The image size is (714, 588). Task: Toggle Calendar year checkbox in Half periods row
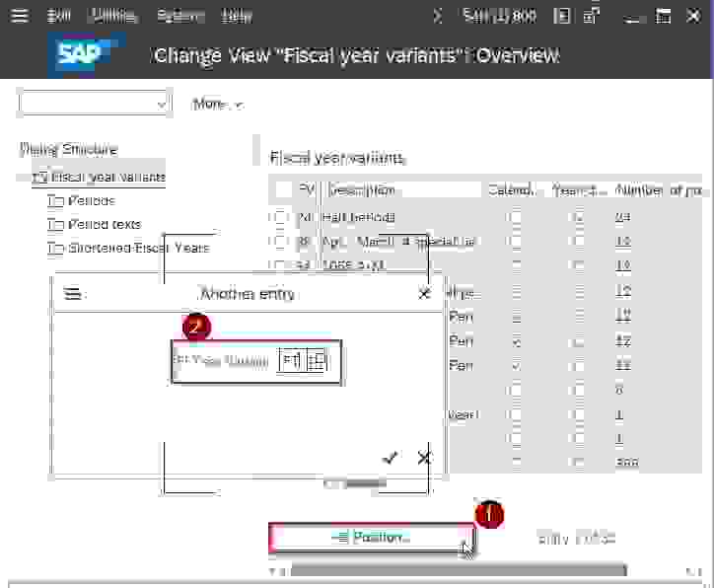516,217
